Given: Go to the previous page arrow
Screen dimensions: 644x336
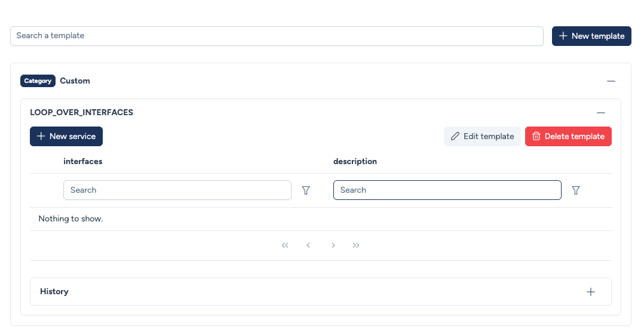Looking at the screenshot, I should pyautogui.click(x=308, y=245).
